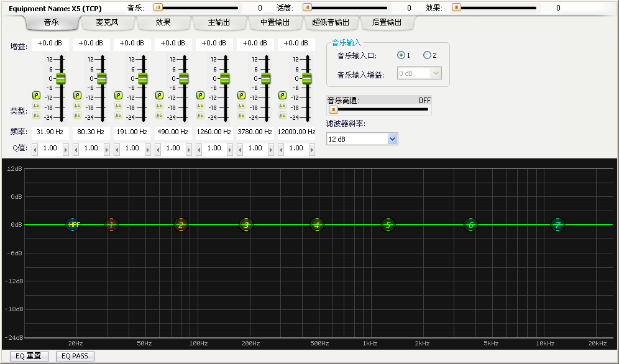Click the EQ 重置 button
Viewport: 619px width, 364px height.
pos(29,356)
